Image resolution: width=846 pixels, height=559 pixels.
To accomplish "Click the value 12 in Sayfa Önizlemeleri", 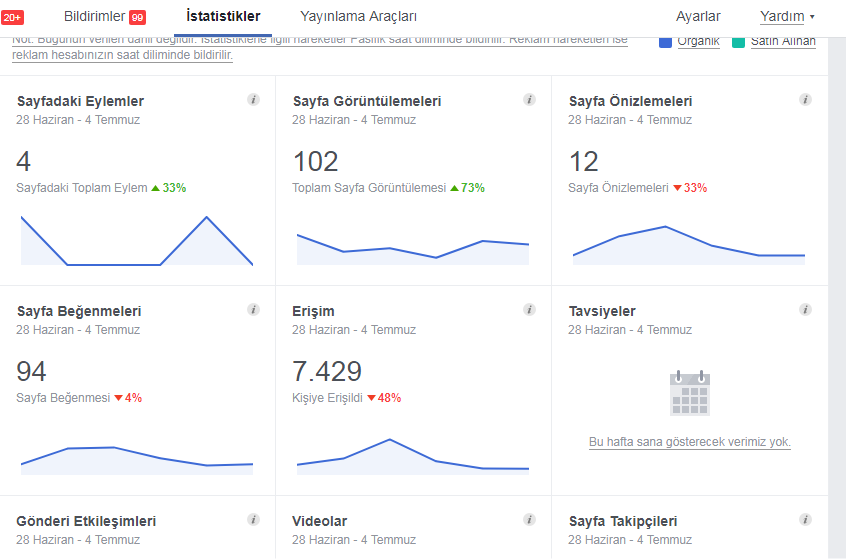I will click(x=584, y=162).
